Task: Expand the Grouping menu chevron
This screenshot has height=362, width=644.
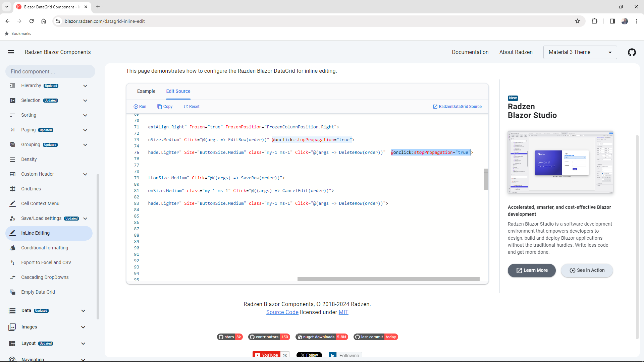Action: tap(85, 145)
